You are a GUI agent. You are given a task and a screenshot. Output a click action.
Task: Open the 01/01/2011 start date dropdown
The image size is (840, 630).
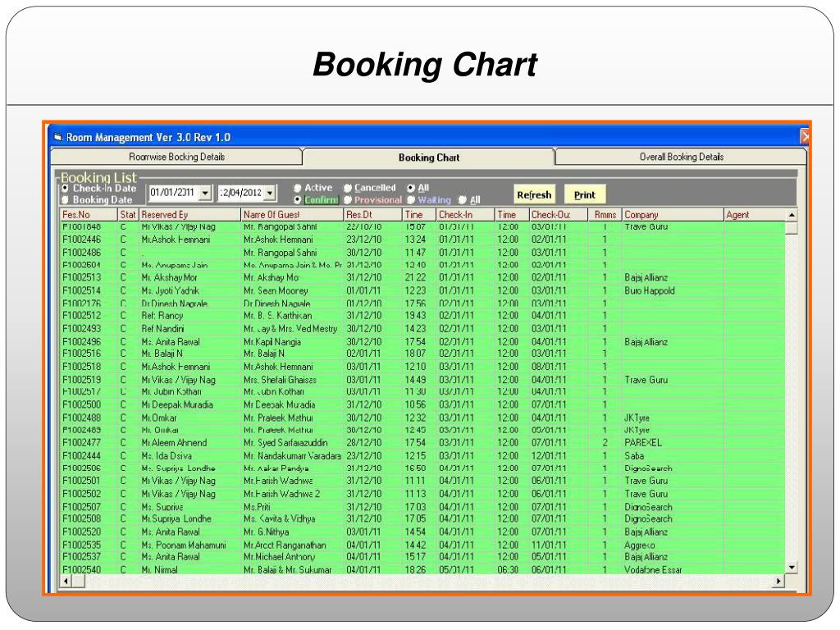click(x=205, y=193)
